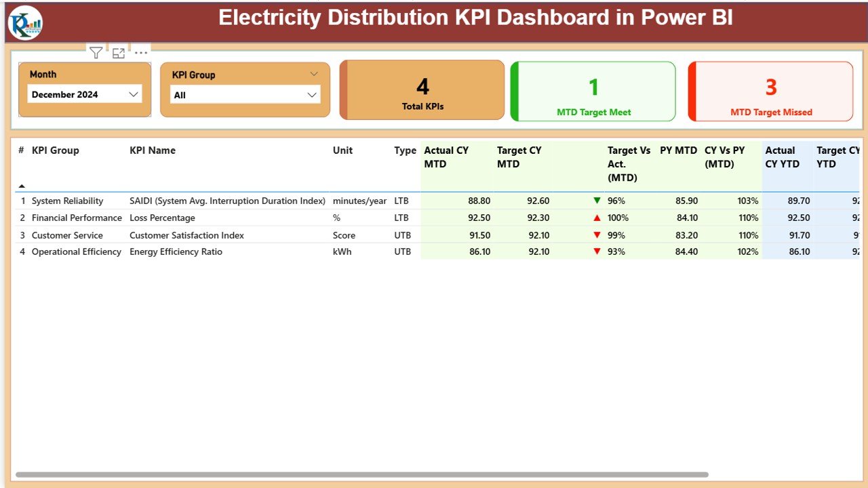Screen dimensions: 868x488
Task: Click the company logo in header
Action: coord(25,23)
